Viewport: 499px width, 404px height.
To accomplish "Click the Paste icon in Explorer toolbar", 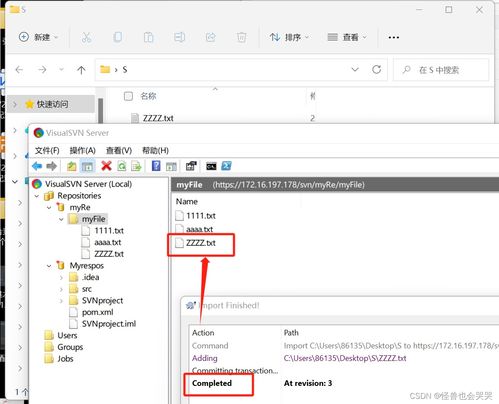I will (x=148, y=37).
